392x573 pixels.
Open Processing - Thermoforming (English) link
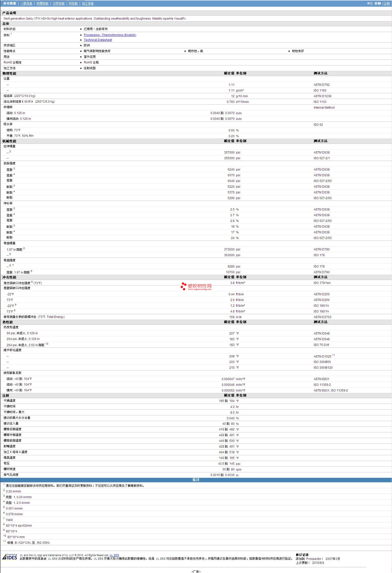tap(110, 35)
